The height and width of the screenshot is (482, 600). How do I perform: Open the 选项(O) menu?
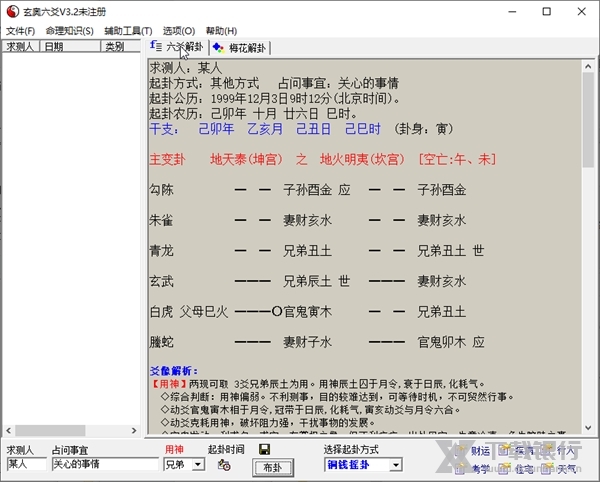(179, 31)
